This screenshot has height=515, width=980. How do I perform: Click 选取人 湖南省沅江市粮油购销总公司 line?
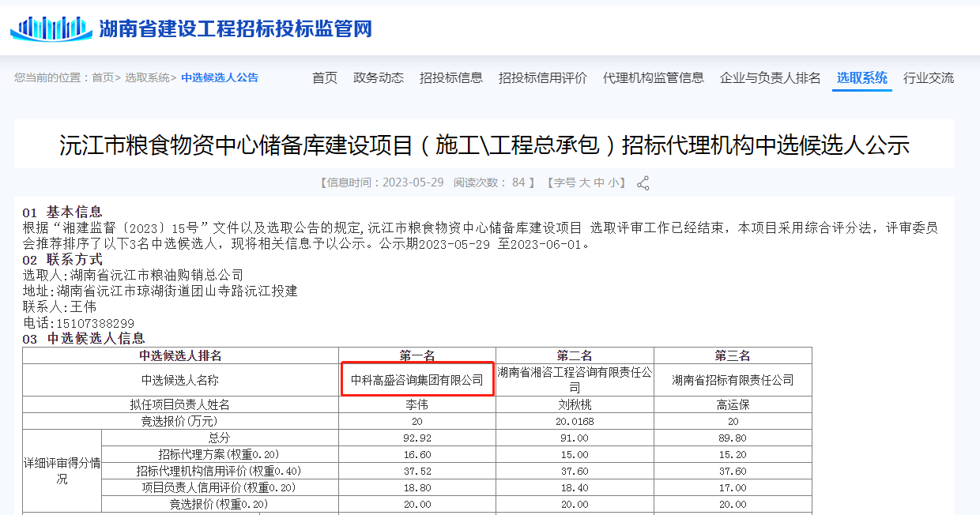pos(133,276)
